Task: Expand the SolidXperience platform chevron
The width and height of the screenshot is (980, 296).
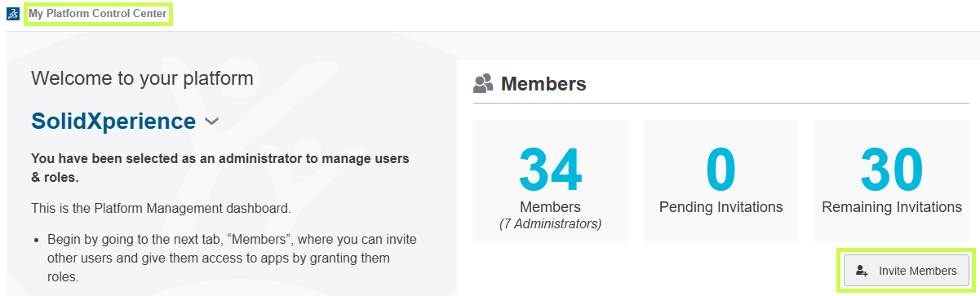Action: coord(211,121)
